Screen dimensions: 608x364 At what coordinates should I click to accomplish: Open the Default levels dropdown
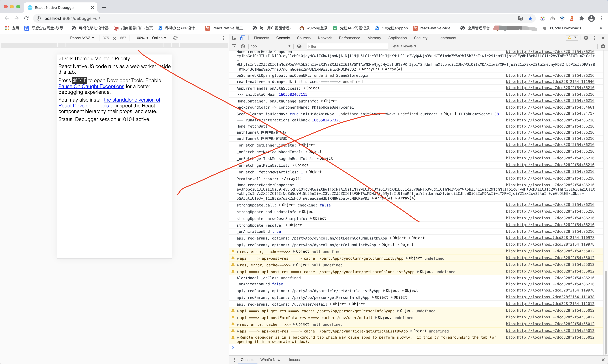click(403, 46)
